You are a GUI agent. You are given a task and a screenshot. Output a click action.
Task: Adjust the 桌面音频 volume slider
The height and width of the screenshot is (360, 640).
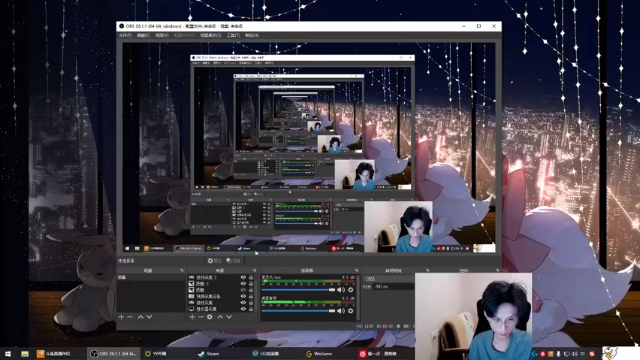[298, 311]
